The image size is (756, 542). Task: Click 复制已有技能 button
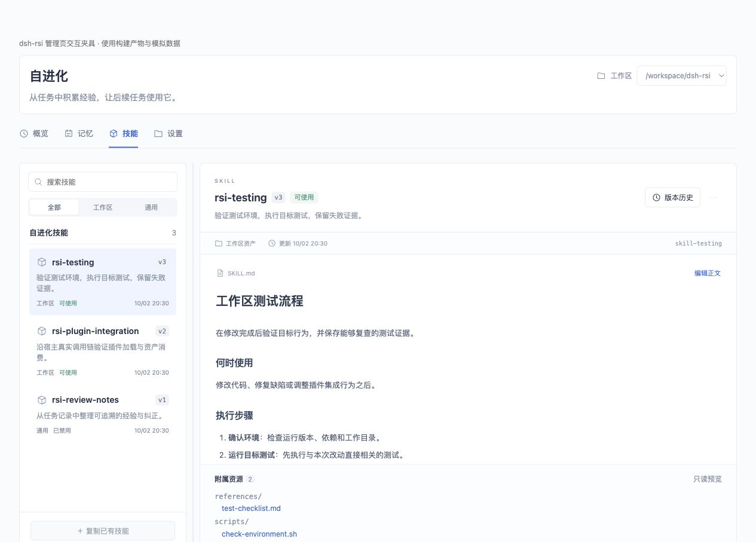pos(103,531)
